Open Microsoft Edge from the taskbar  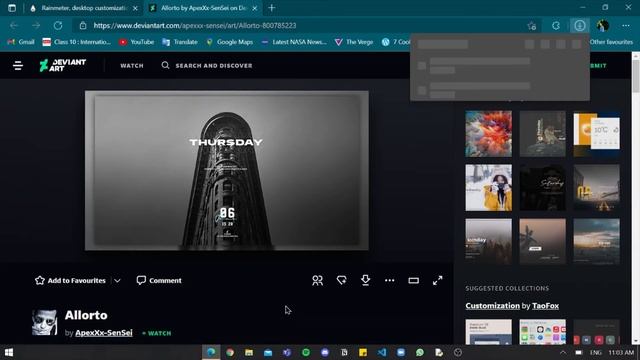tap(211, 352)
